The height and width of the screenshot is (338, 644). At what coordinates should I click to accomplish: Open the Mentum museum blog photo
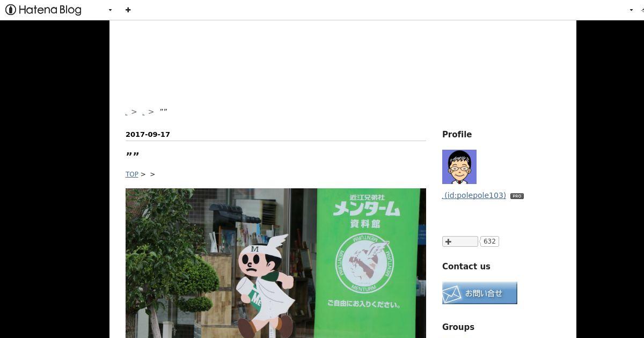(276, 263)
